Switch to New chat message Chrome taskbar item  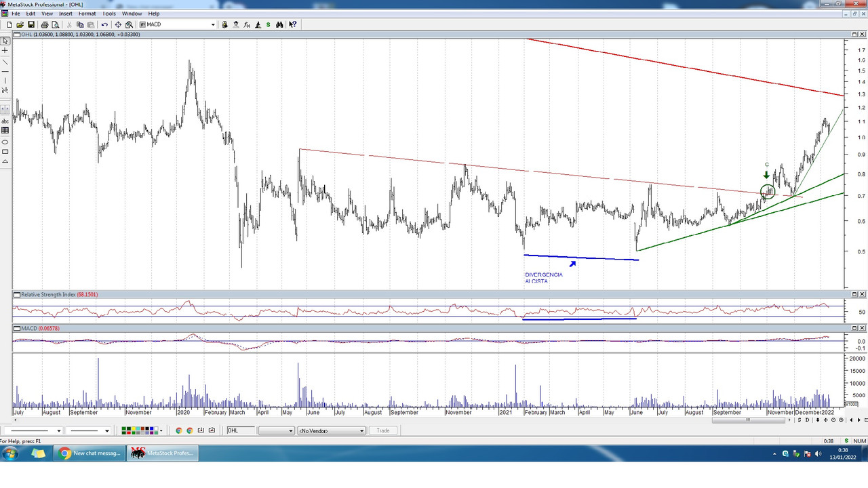pos(90,453)
